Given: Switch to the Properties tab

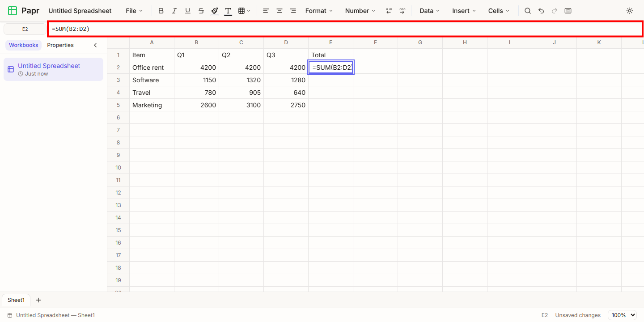Looking at the screenshot, I should (60, 45).
